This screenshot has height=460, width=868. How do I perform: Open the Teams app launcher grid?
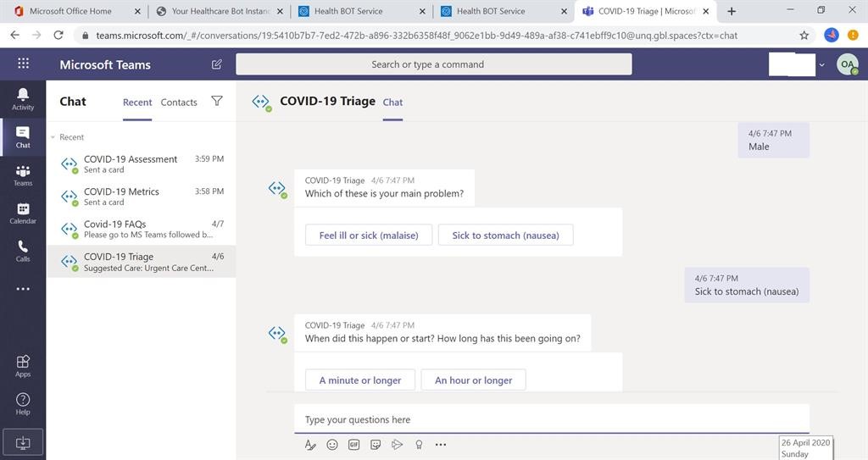[23, 63]
